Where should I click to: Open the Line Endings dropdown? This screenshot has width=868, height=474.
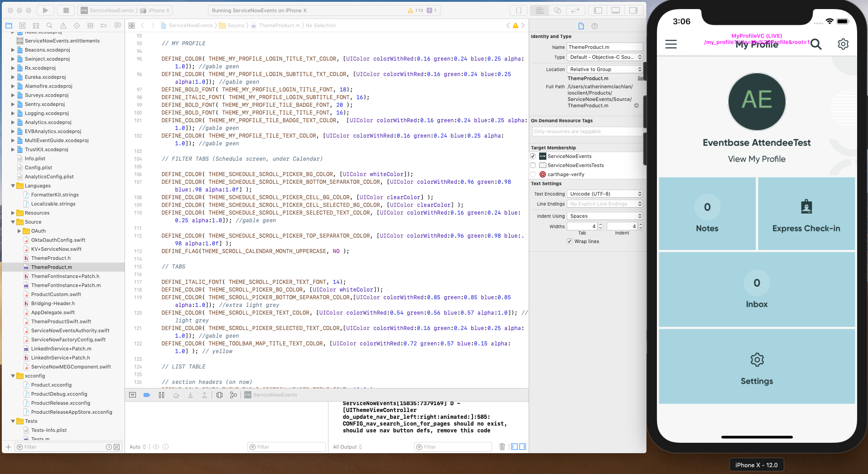(x=605, y=204)
